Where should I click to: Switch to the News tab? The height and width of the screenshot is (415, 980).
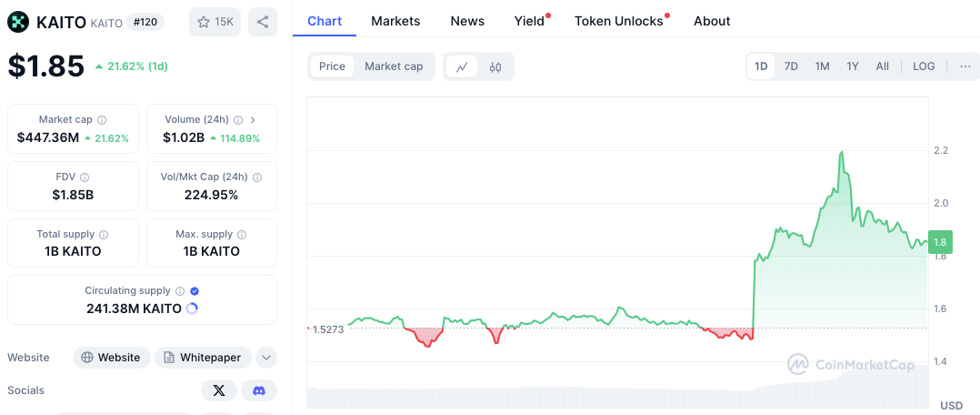coord(467,21)
